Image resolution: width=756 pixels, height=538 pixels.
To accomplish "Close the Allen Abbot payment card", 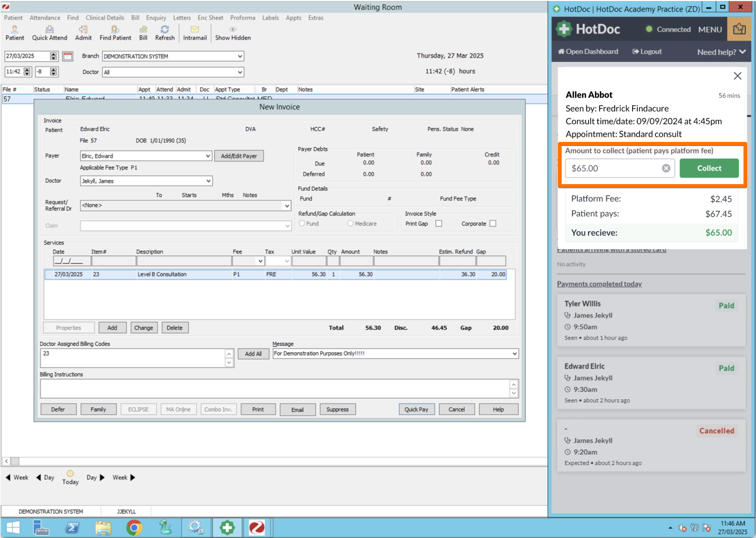I will 737,76.
